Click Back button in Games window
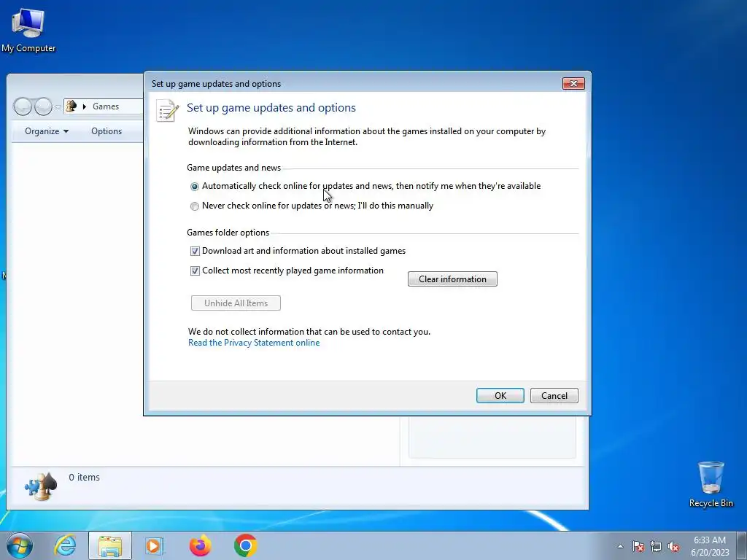The width and height of the screenshot is (747, 560). pos(23,106)
